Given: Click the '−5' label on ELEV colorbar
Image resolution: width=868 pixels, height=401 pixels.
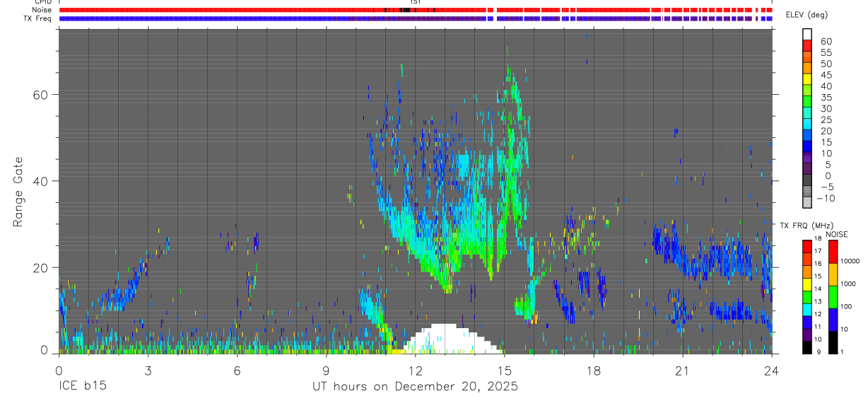Looking at the screenshot, I should click(x=827, y=187).
